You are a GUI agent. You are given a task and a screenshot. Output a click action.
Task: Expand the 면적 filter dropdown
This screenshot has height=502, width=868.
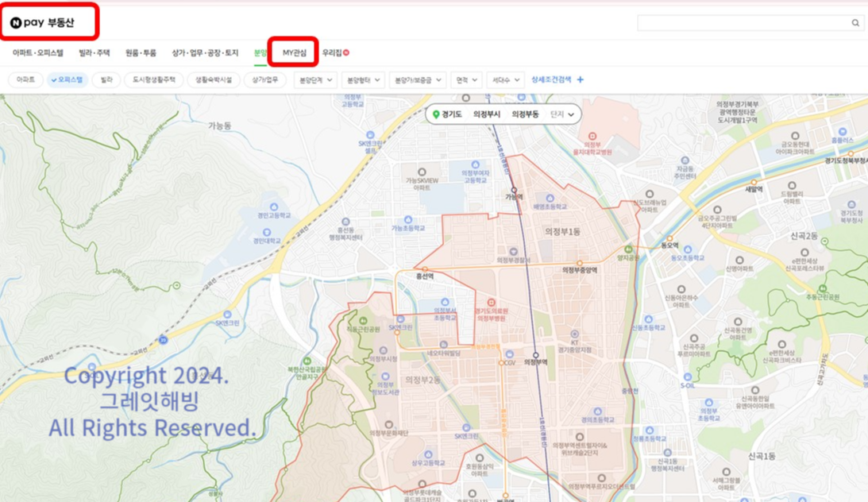[465, 79]
